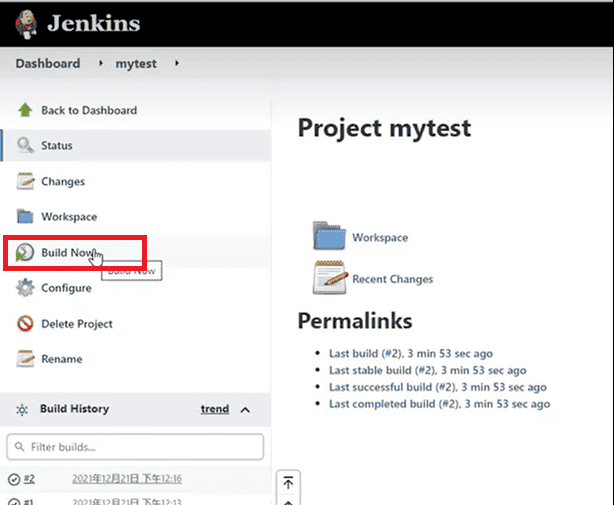Open Last build (#2) permalink
614x505 pixels.
pyautogui.click(x=411, y=354)
